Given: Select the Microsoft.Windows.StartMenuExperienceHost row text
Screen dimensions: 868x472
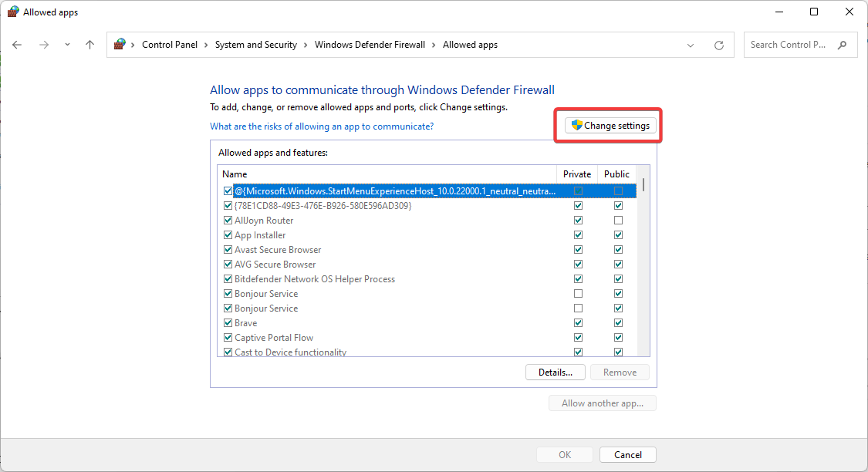Looking at the screenshot, I should (395, 191).
